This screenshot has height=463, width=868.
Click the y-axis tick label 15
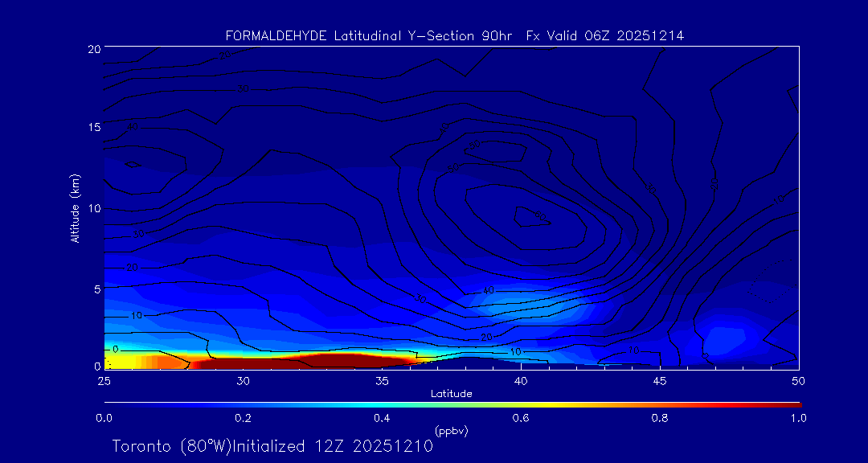click(x=92, y=127)
